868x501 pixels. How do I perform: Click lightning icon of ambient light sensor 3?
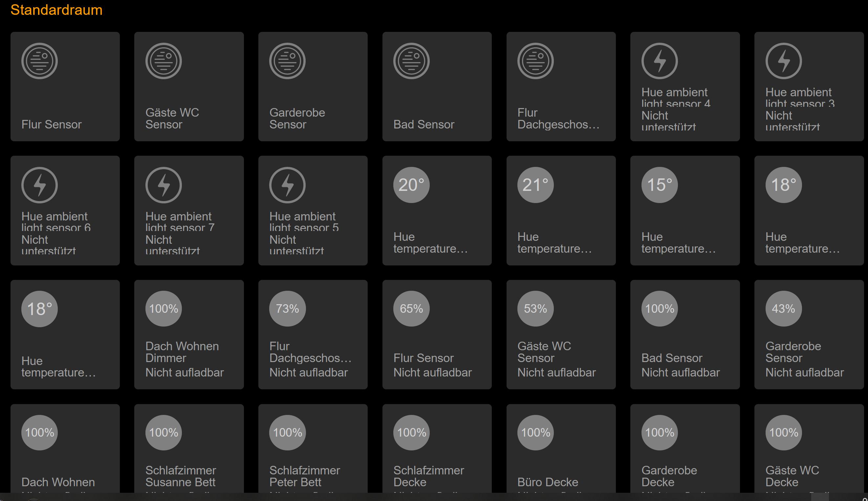point(783,61)
